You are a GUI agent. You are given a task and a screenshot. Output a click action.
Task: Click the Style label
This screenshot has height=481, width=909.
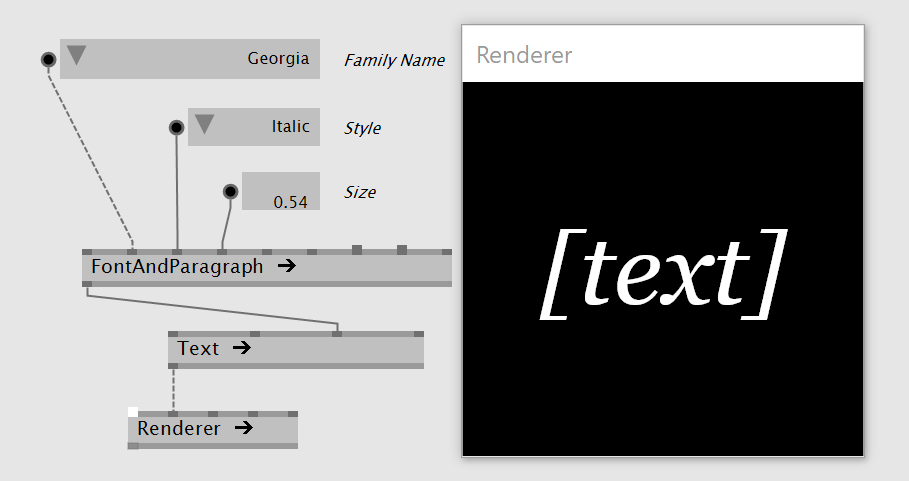click(x=362, y=128)
